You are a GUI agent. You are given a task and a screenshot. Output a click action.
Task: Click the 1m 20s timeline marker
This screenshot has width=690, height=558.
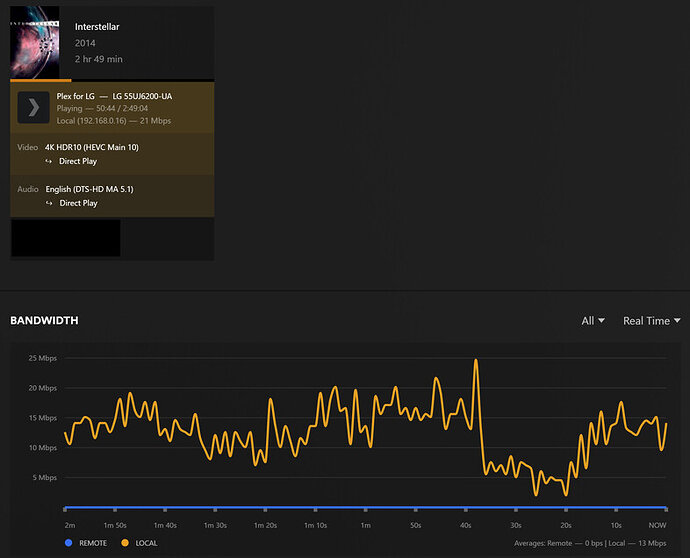pyautogui.click(x=265, y=525)
